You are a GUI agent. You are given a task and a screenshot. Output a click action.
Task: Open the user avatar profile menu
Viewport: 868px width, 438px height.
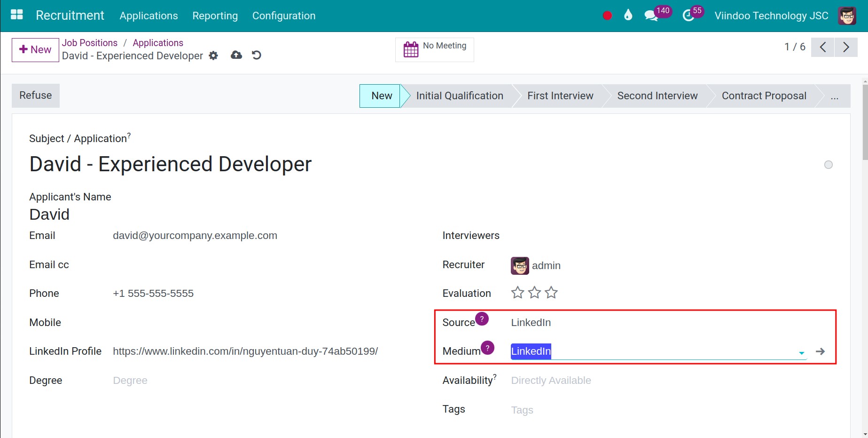tap(846, 15)
